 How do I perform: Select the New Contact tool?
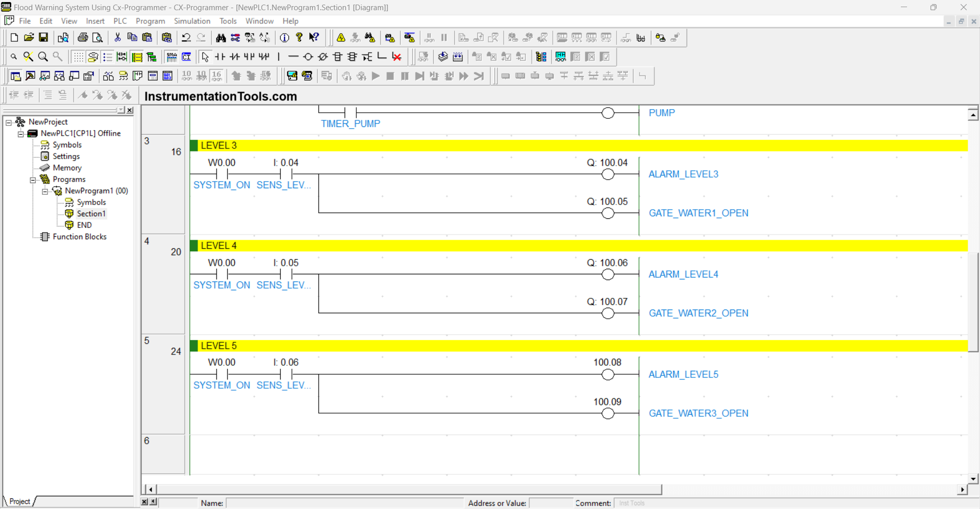pyautogui.click(x=219, y=57)
